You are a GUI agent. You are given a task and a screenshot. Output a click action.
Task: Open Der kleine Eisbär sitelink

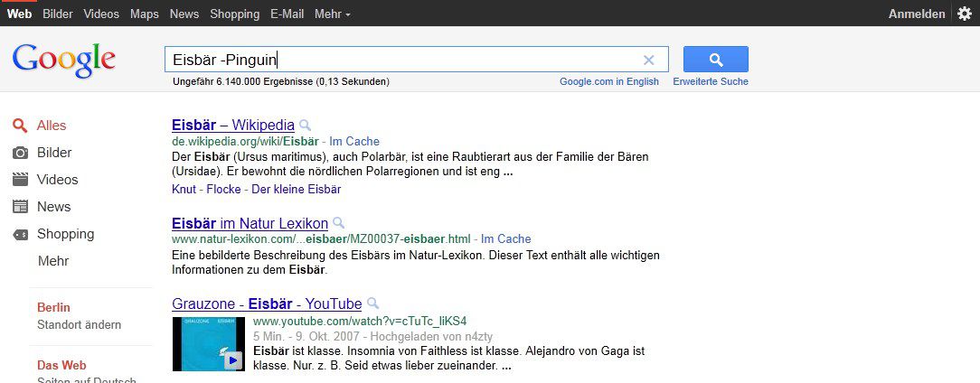(x=296, y=189)
